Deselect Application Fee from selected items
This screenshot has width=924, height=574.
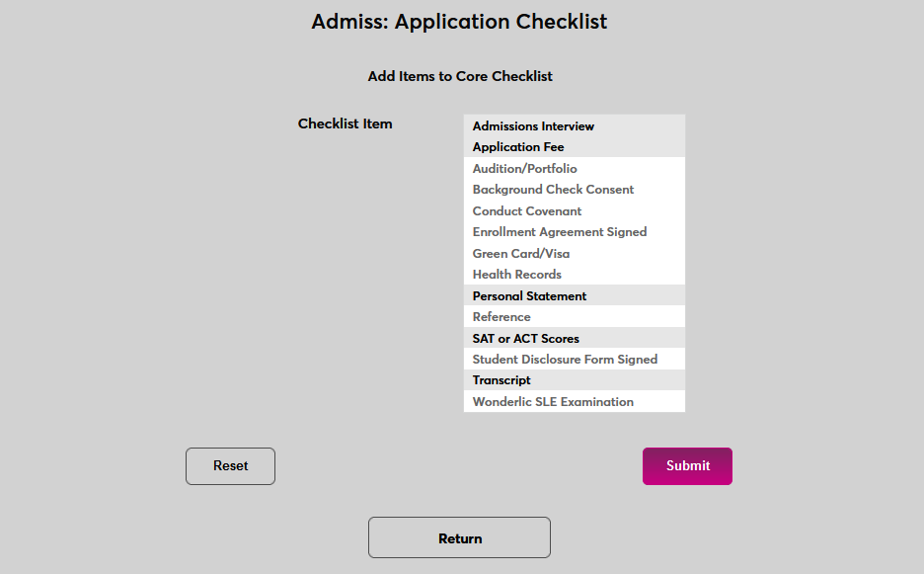click(518, 147)
